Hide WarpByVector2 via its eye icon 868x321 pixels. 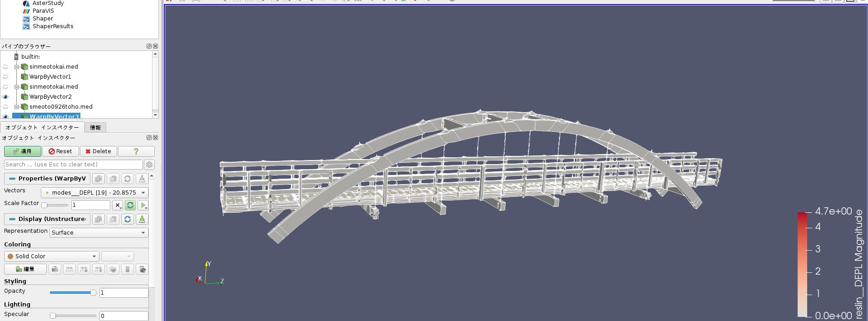[x=5, y=97]
